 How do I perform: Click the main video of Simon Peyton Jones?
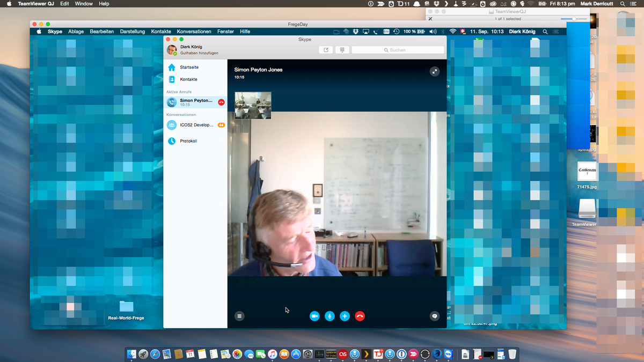point(337,194)
